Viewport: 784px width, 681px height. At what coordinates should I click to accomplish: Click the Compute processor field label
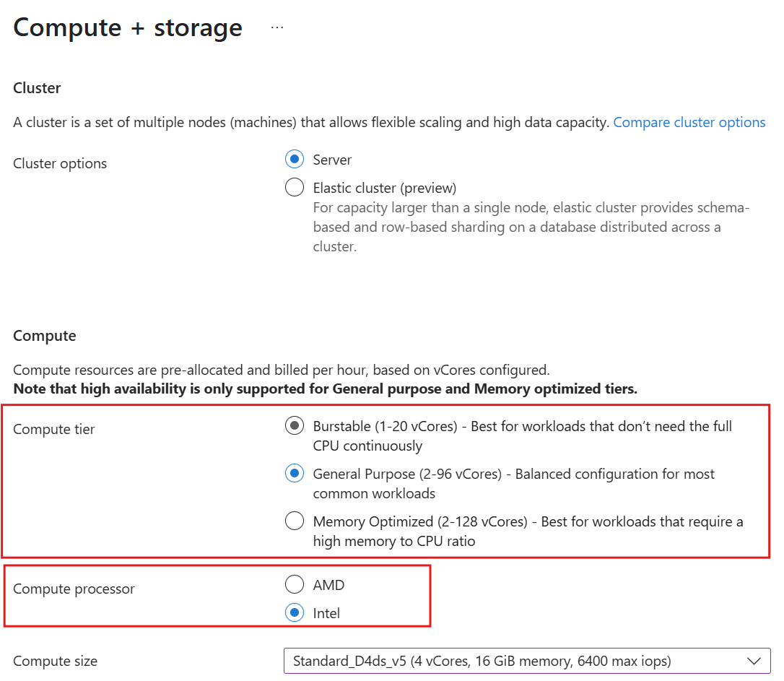tap(74, 589)
